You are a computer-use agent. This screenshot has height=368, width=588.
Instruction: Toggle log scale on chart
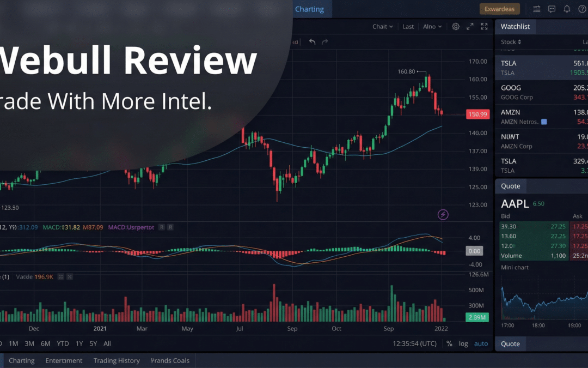[463, 343]
